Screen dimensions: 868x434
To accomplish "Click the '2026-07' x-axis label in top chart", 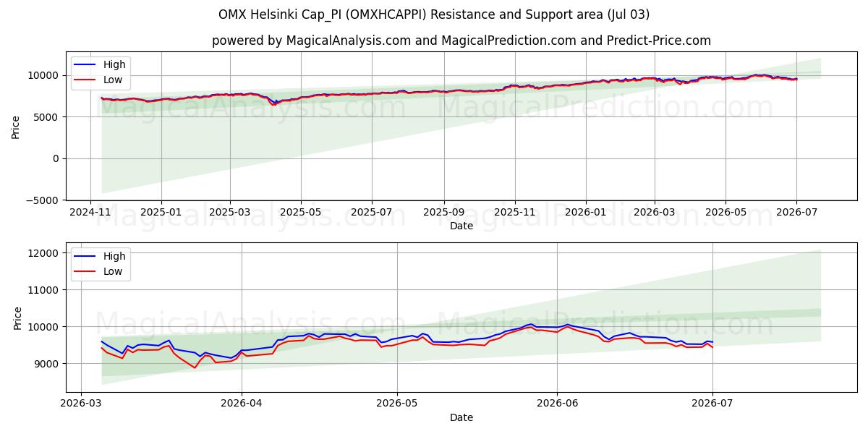I will pos(796,213).
